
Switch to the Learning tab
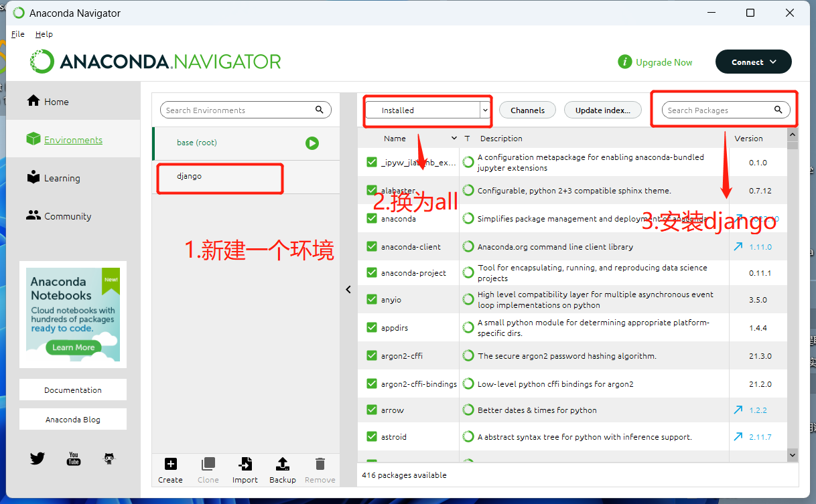pos(73,177)
